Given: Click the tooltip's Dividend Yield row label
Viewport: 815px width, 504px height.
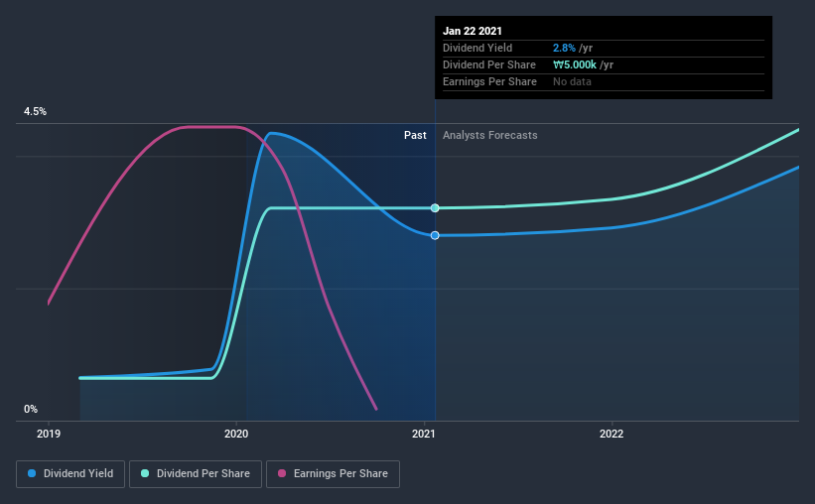Looking at the screenshot, I should click(477, 48).
